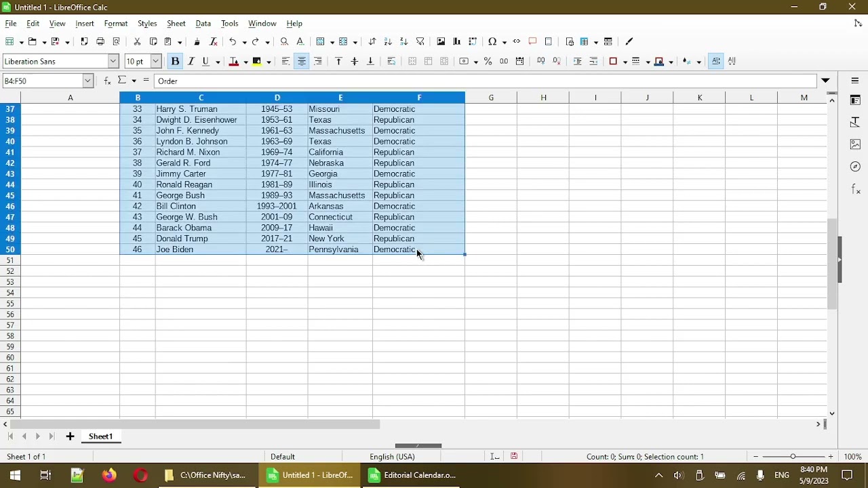This screenshot has height=488, width=868.
Task: Click the Undo arrow icon
Action: tap(233, 41)
